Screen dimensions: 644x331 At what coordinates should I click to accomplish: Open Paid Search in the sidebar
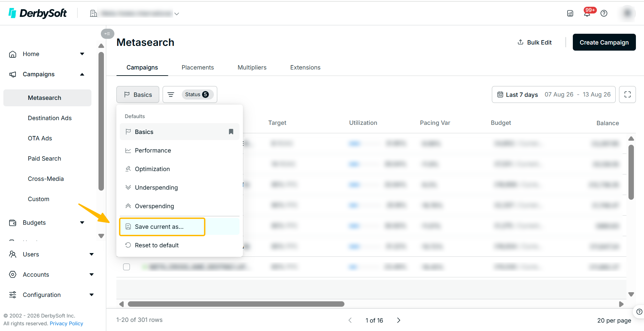pos(45,159)
